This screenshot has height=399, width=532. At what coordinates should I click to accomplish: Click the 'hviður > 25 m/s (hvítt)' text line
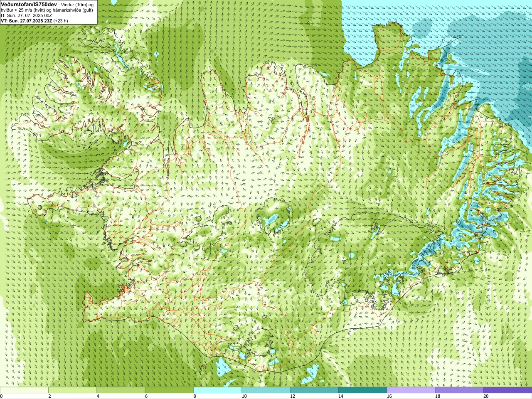[23, 10]
